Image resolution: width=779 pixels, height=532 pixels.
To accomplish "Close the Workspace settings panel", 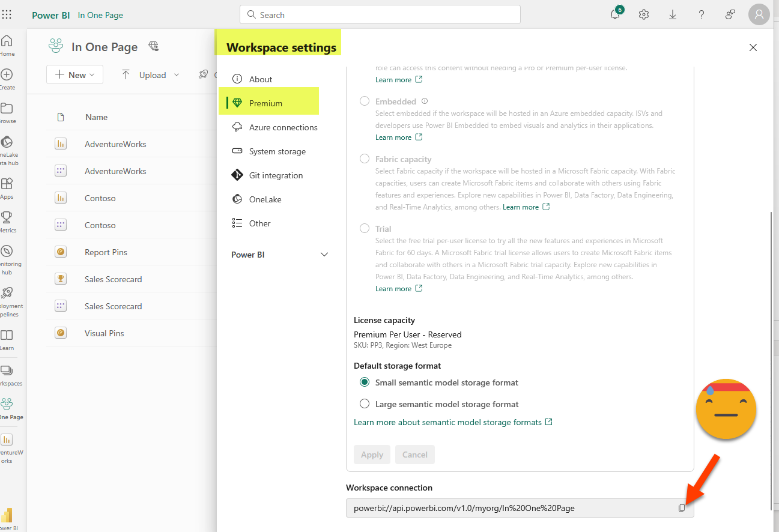I will point(753,47).
